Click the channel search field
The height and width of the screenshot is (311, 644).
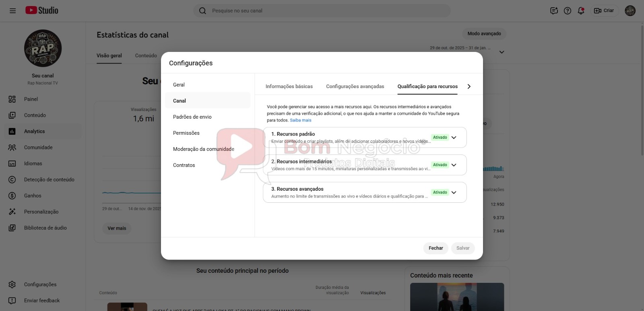[322, 11]
